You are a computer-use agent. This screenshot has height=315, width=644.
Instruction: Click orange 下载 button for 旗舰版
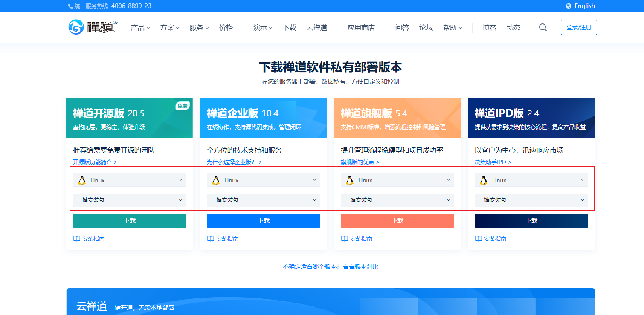point(397,221)
